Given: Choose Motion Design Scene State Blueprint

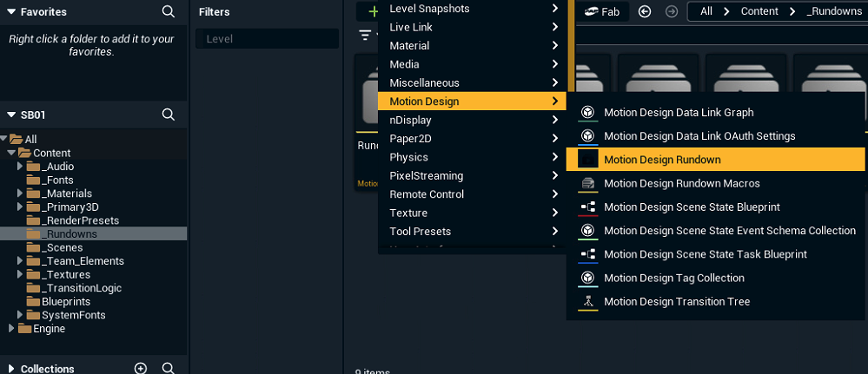Looking at the screenshot, I should point(692,207).
